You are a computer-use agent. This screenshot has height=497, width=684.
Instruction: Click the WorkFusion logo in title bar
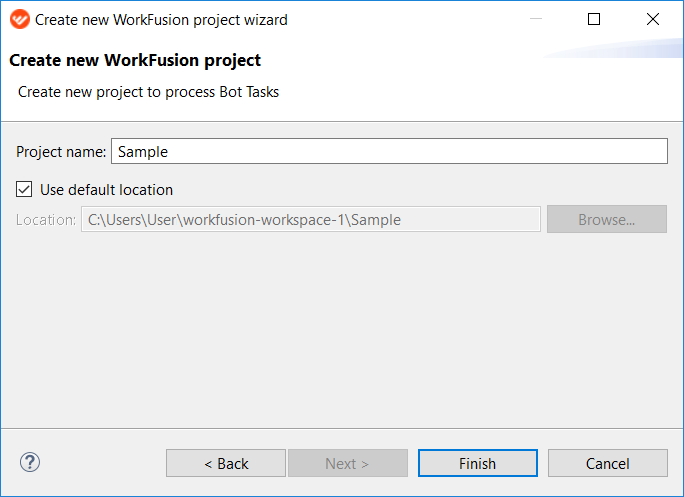coord(20,20)
